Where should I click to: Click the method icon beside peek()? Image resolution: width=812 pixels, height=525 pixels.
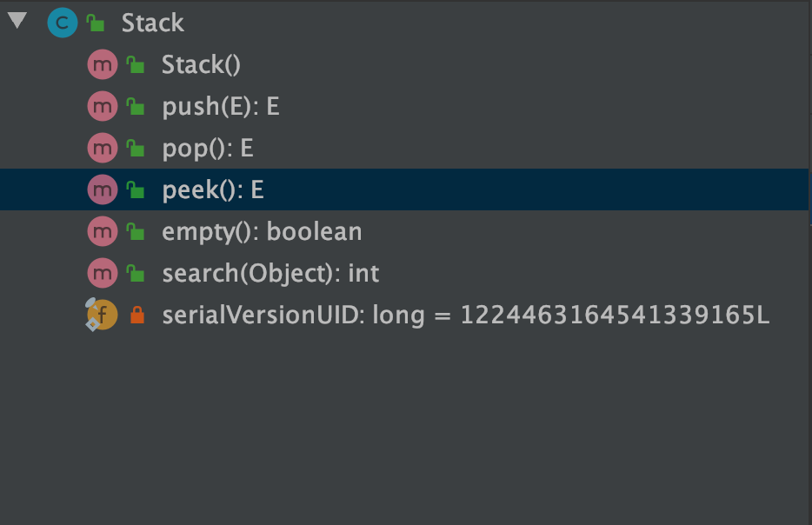pos(102,189)
